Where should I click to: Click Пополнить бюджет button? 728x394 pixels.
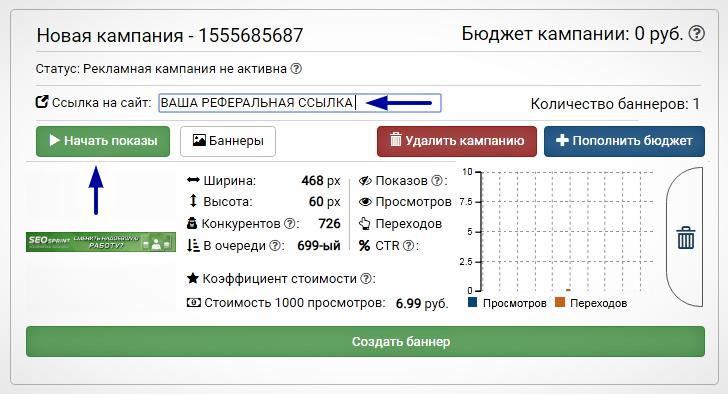(x=624, y=141)
